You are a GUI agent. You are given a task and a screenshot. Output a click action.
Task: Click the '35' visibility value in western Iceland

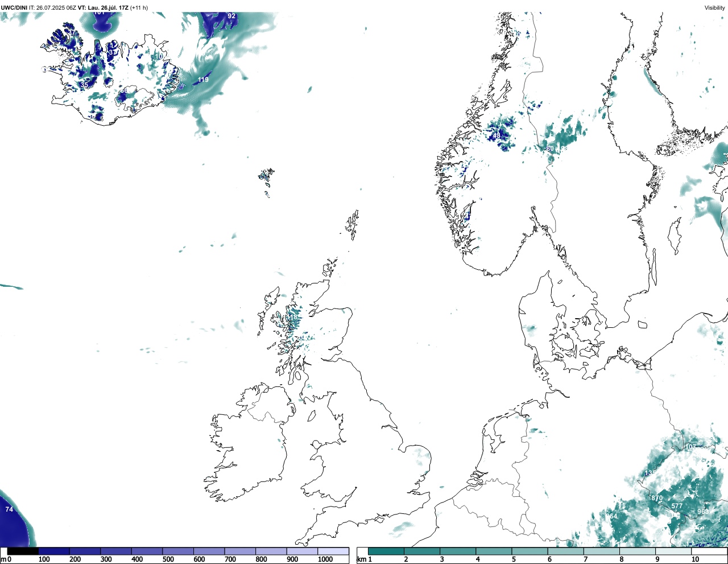click(84, 85)
